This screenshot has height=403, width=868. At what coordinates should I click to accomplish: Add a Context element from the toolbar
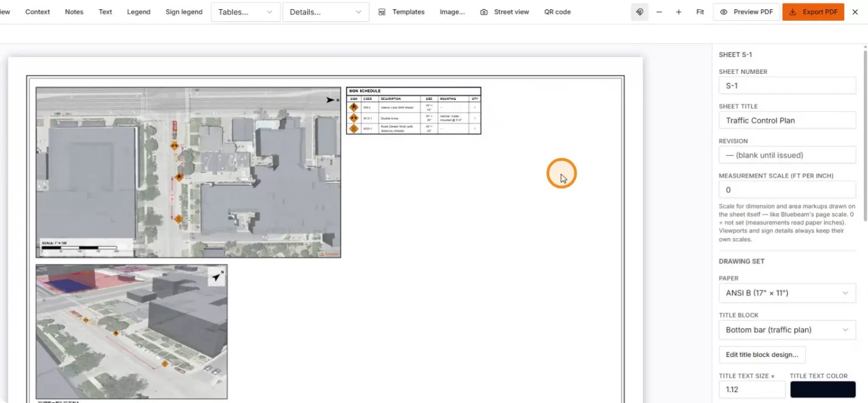click(38, 12)
